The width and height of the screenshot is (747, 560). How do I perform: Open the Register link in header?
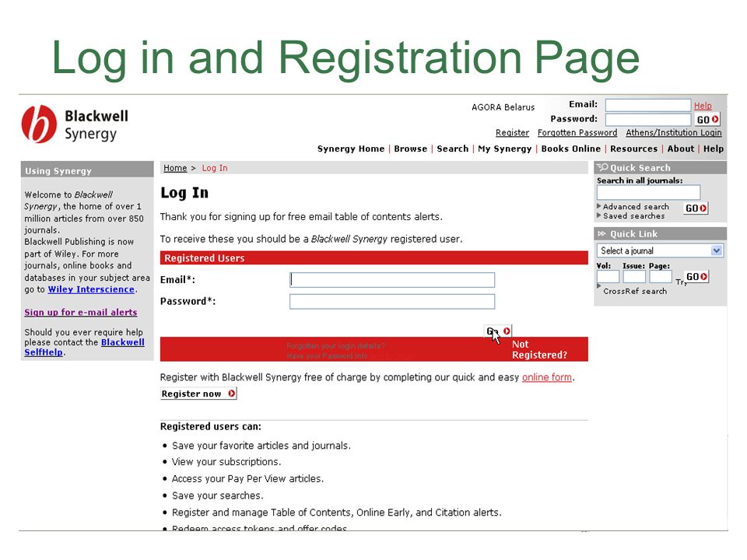(x=512, y=133)
